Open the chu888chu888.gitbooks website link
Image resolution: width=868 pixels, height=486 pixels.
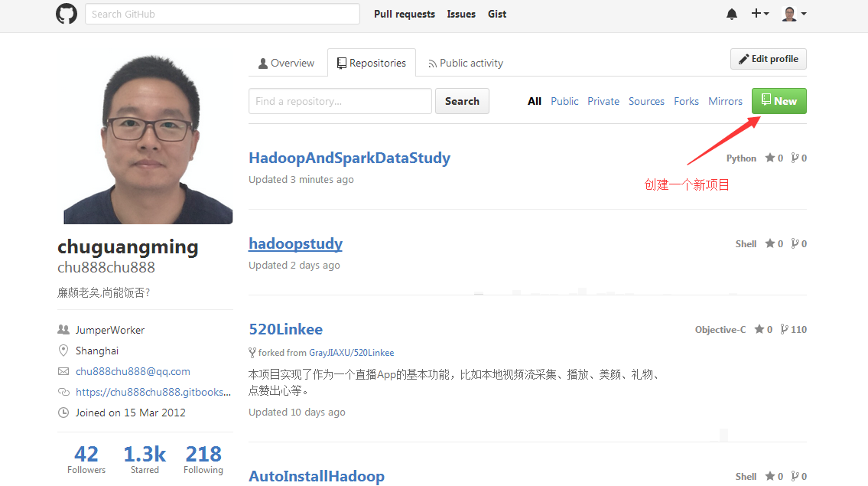(154, 393)
